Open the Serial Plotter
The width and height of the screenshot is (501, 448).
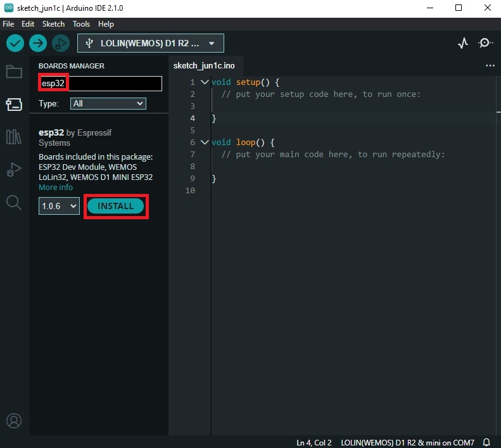tap(462, 43)
